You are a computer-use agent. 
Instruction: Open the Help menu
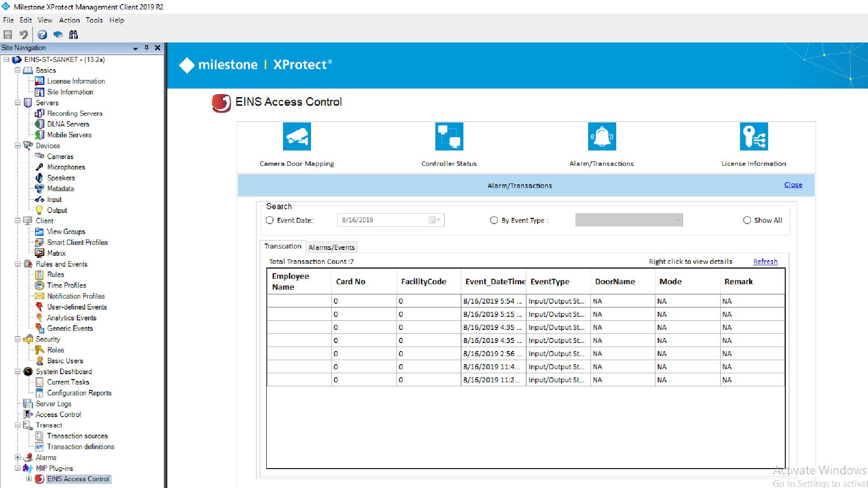[117, 20]
